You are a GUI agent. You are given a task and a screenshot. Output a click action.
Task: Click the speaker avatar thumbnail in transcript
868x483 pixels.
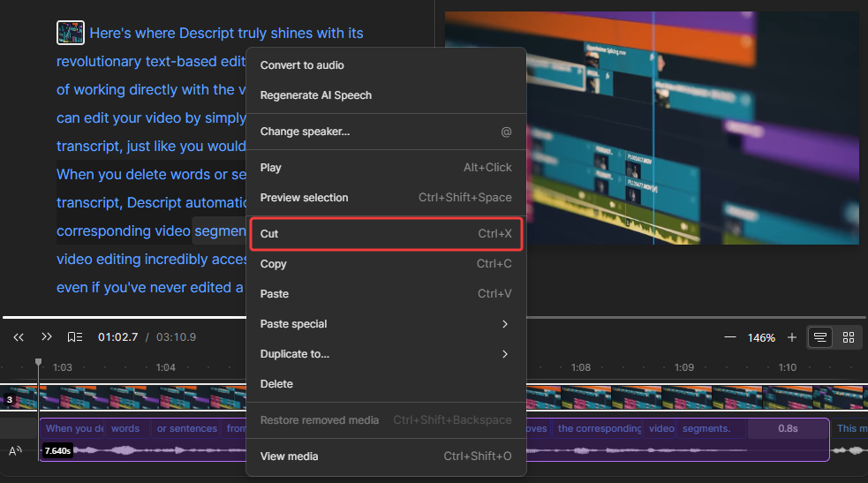(x=71, y=34)
